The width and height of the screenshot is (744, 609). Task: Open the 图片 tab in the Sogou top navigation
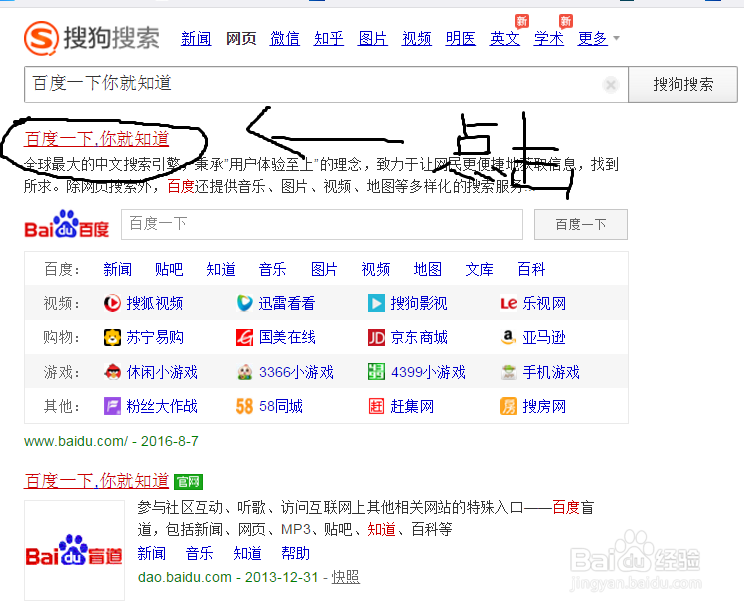click(x=373, y=38)
